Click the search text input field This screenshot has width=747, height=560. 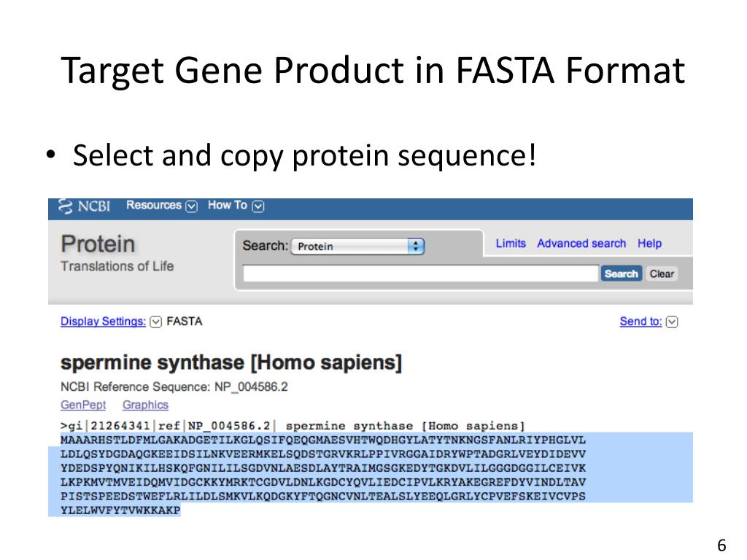click(x=421, y=274)
